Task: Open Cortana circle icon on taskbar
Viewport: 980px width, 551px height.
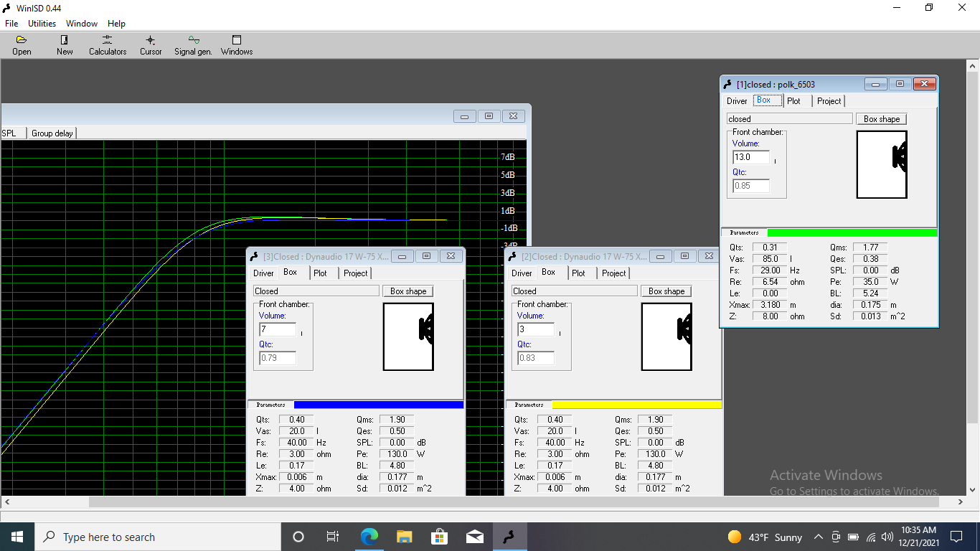Action: 298,537
